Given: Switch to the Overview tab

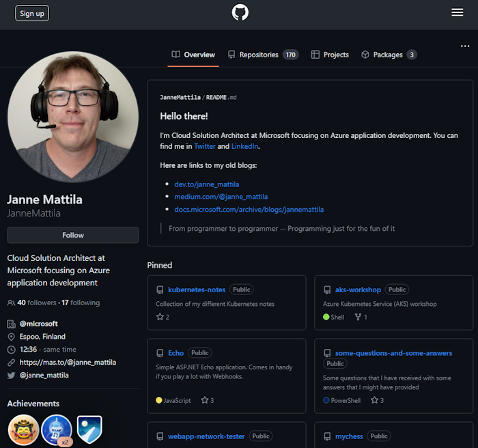Looking at the screenshot, I should pyautogui.click(x=193, y=55).
